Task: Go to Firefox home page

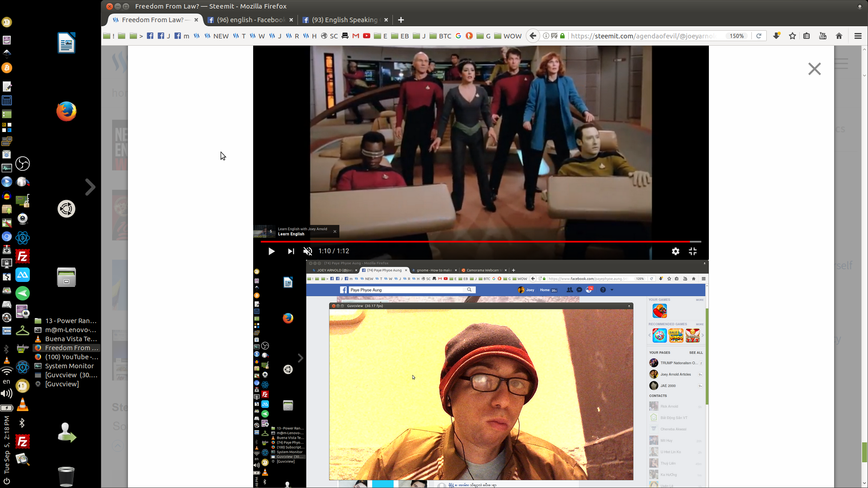Action: click(x=839, y=36)
